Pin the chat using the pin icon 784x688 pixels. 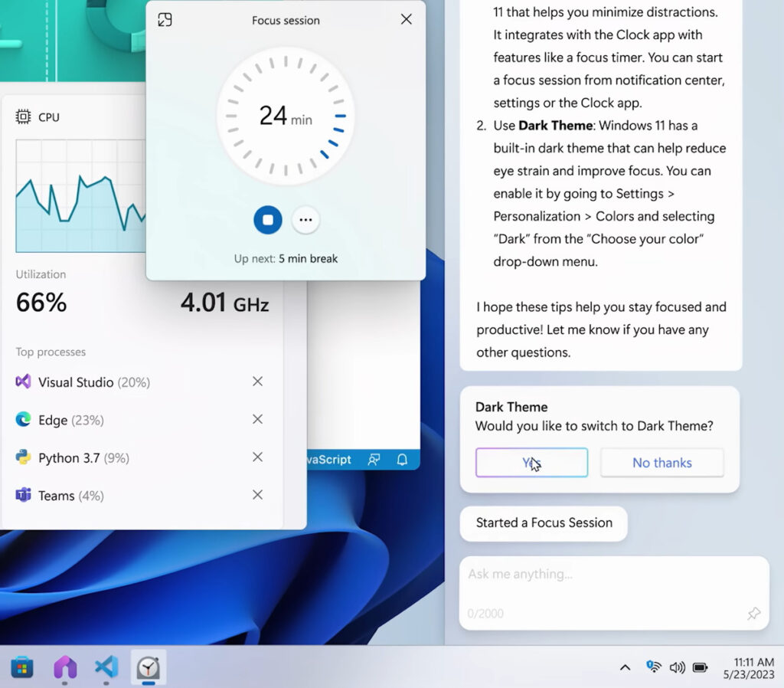coord(753,614)
